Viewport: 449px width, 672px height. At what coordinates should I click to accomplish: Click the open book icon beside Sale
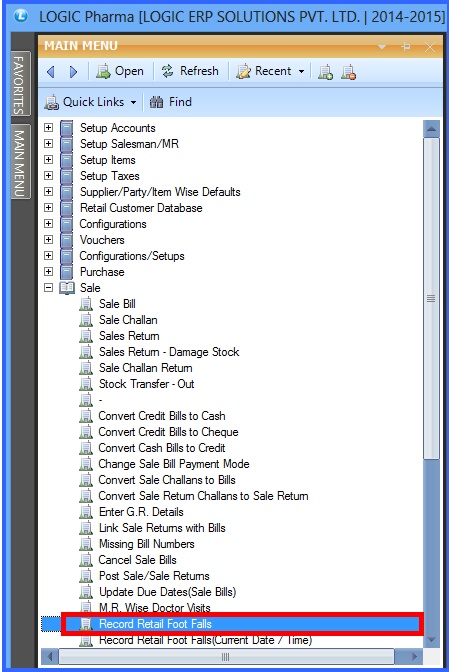67,288
